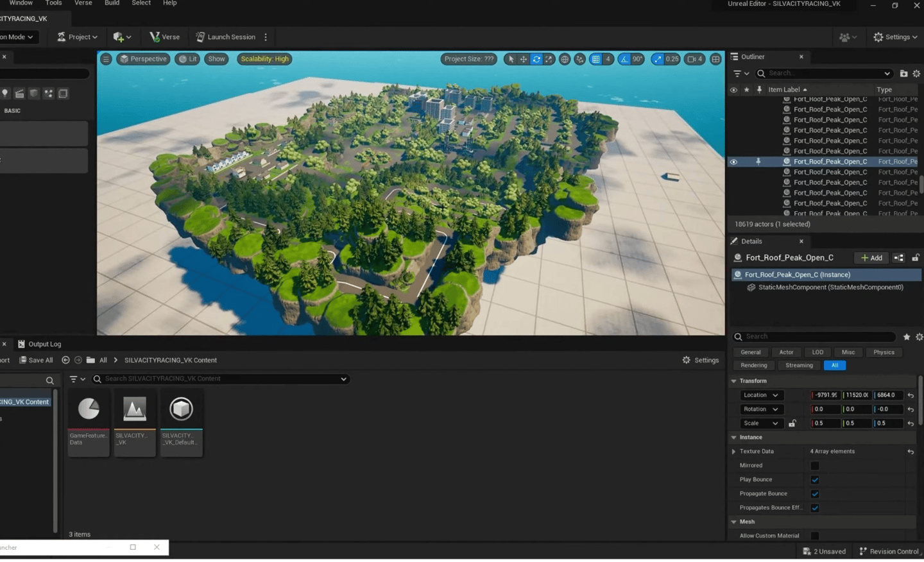Click the Show button in the viewport
Viewport: 924px width, 562px height.
tap(217, 59)
